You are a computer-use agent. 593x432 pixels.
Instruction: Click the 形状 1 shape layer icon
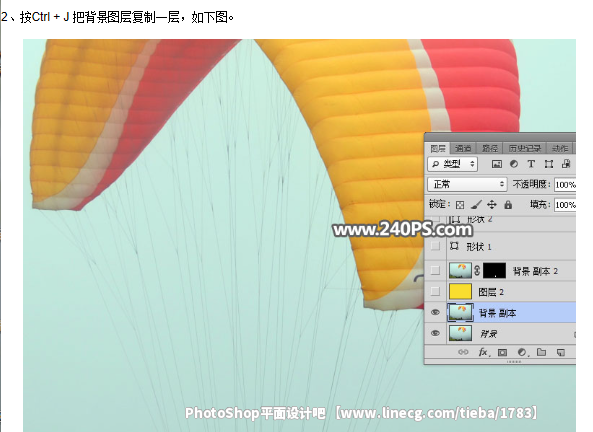click(454, 246)
